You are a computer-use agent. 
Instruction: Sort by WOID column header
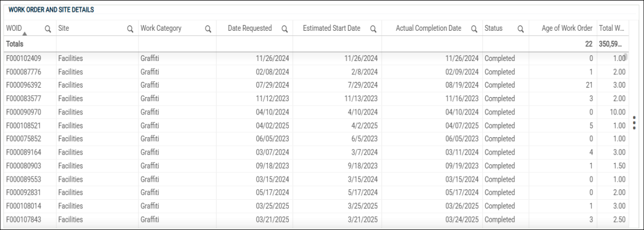point(14,28)
